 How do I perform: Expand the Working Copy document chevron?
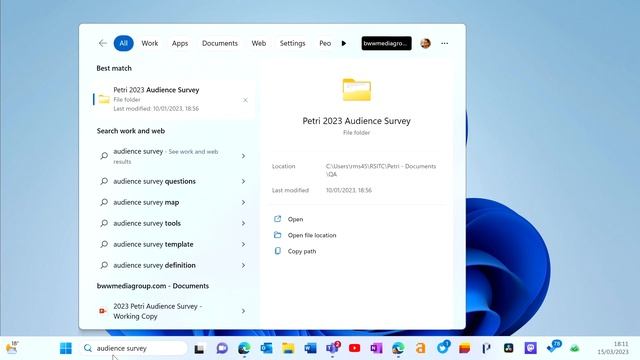pos(243,311)
